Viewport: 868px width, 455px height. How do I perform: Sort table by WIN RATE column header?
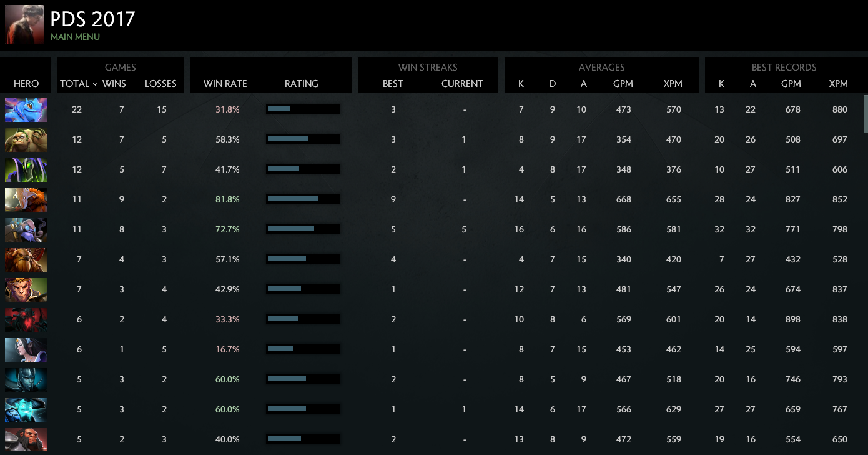coord(225,84)
